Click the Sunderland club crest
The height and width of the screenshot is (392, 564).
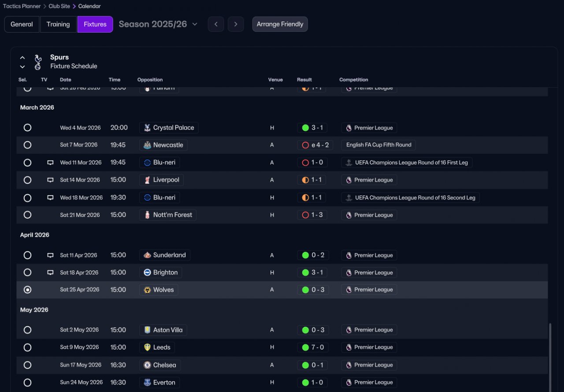tap(147, 255)
